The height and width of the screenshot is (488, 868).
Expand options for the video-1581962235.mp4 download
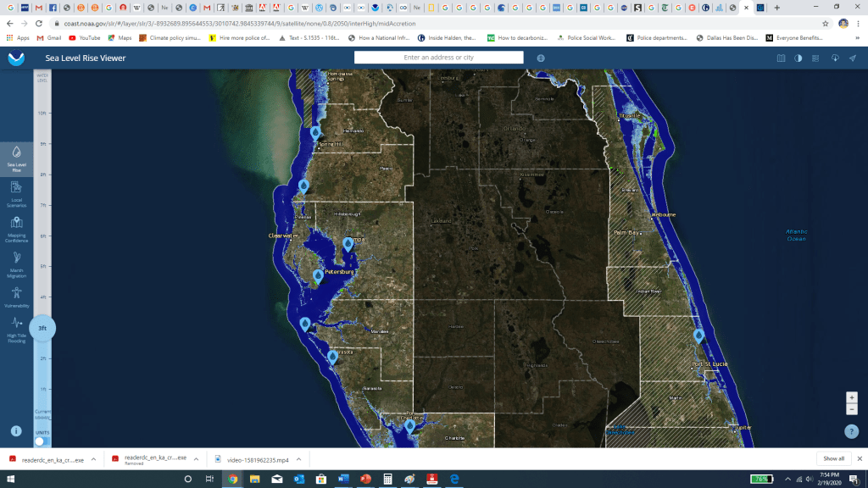pos(299,458)
